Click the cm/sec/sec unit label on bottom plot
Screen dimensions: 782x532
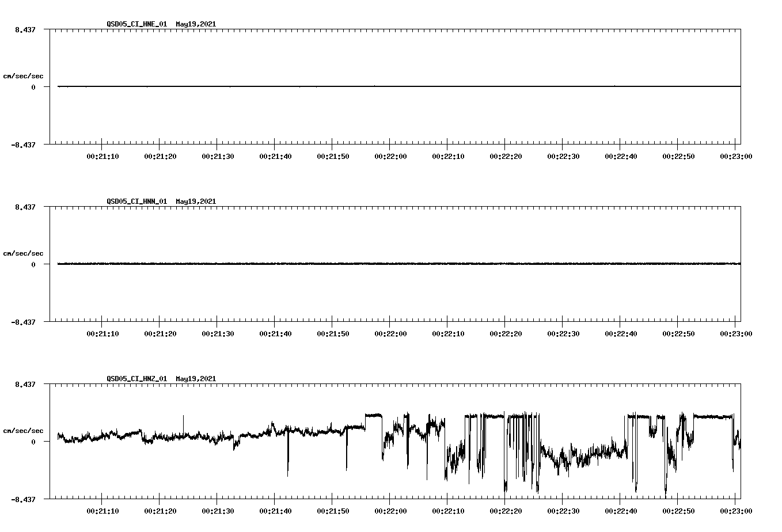click(x=24, y=430)
